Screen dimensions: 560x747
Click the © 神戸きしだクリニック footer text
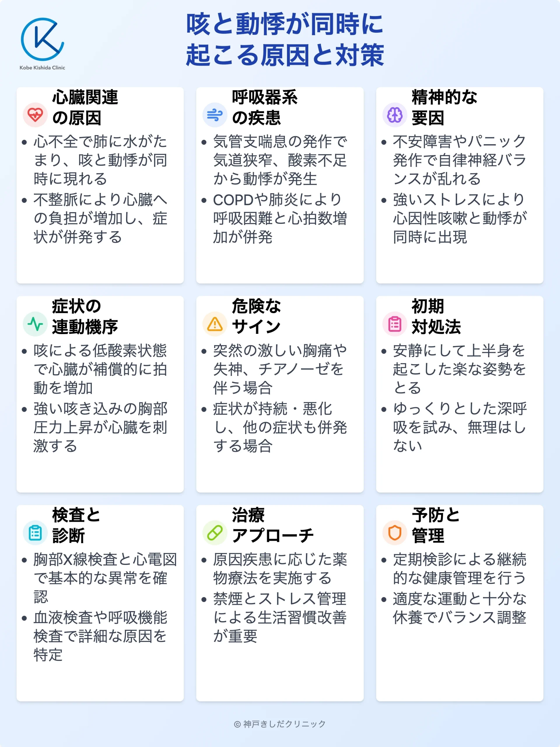tap(280, 724)
